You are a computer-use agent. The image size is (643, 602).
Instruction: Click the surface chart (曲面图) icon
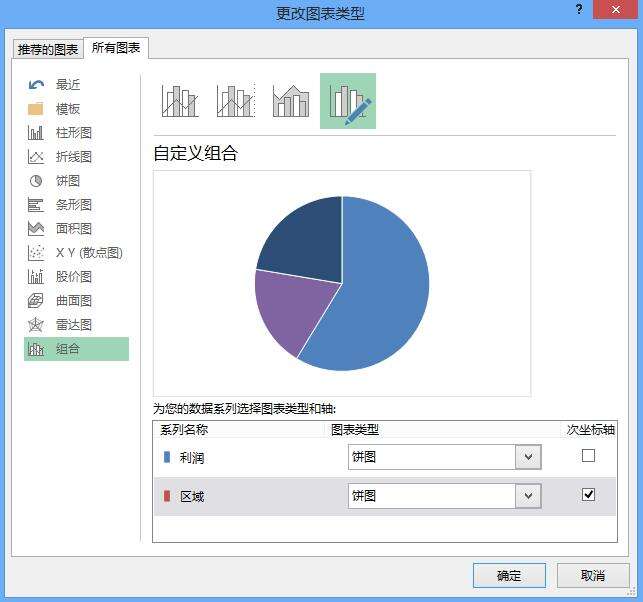tap(36, 301)
